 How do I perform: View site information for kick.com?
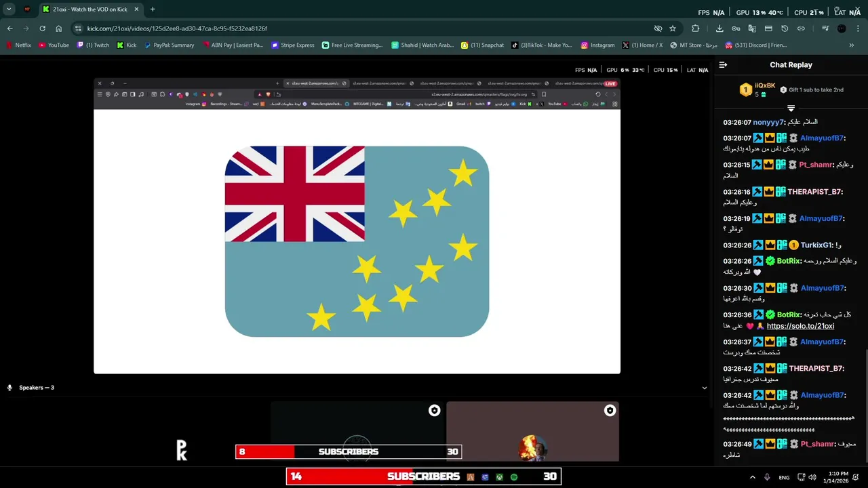78,28
